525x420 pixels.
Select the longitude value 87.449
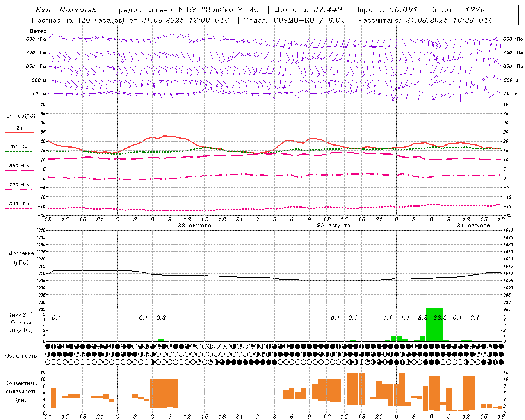[x=328, y=10]
